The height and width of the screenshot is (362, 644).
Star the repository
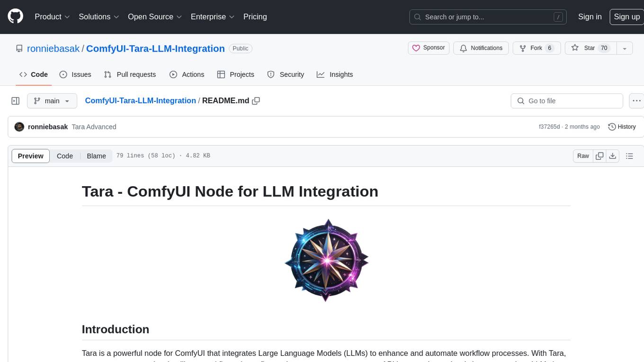tap(590, 48)
